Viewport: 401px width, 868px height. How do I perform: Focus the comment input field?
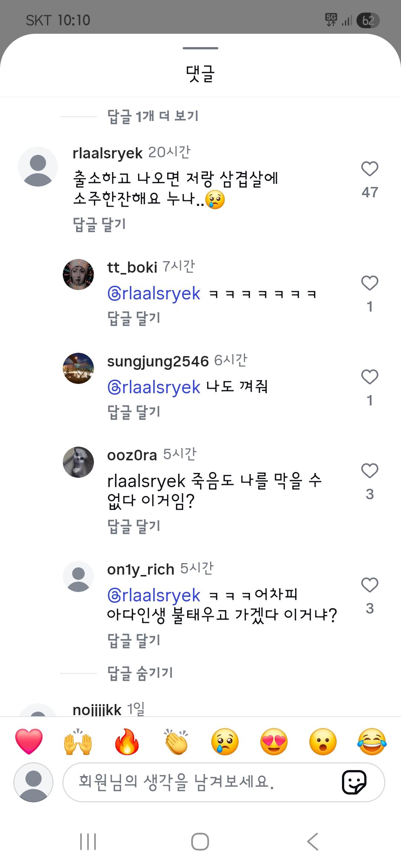[x=200, y=782]
